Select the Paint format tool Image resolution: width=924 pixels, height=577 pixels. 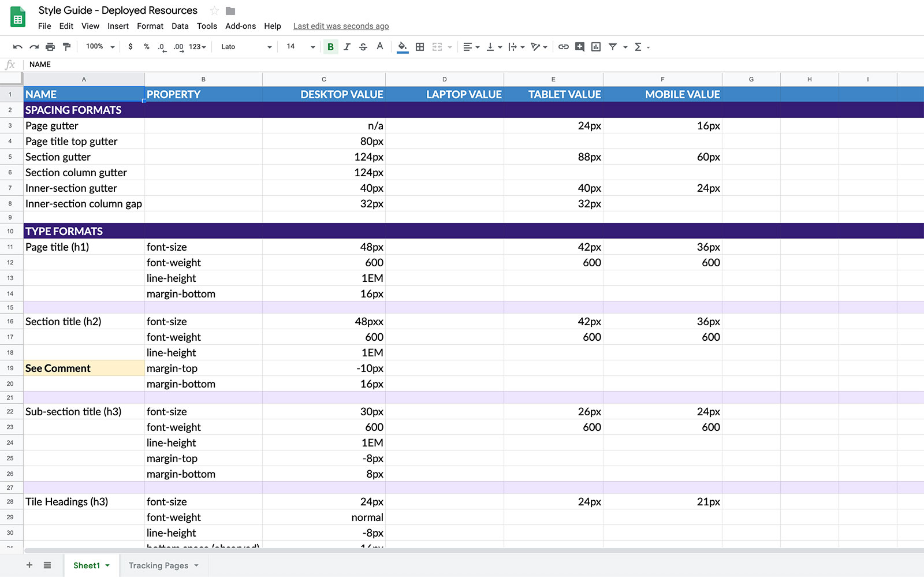[66, 47]
